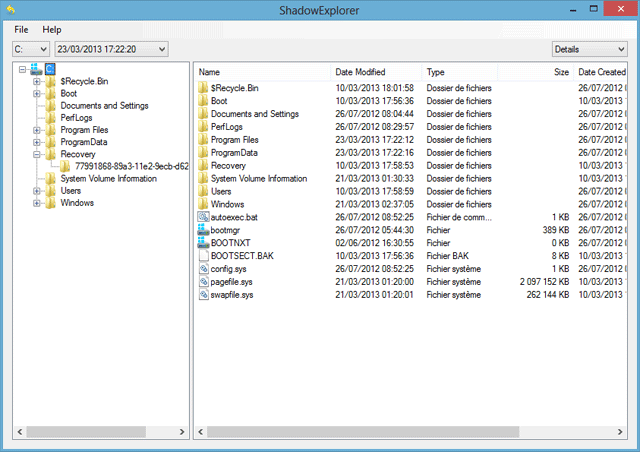This screenshot has width=640, height=452.
Task: Open the snapshot date dropdown
Action: 111,49
